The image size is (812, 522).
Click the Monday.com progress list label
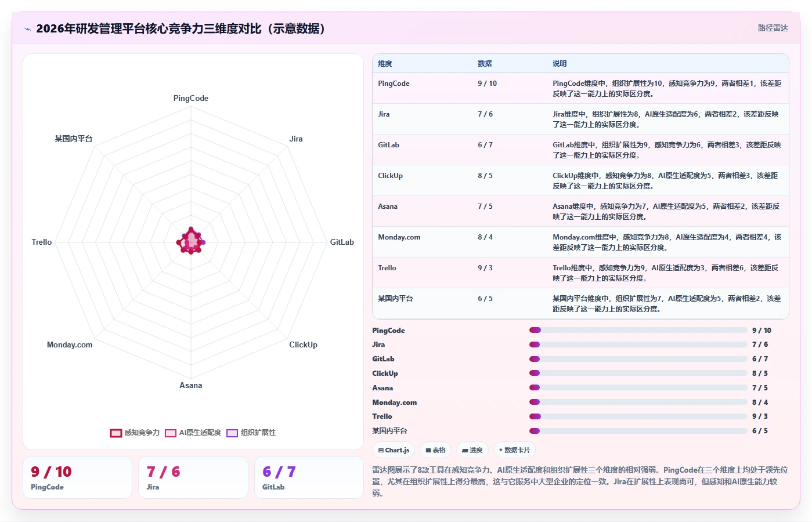point(395,403)
